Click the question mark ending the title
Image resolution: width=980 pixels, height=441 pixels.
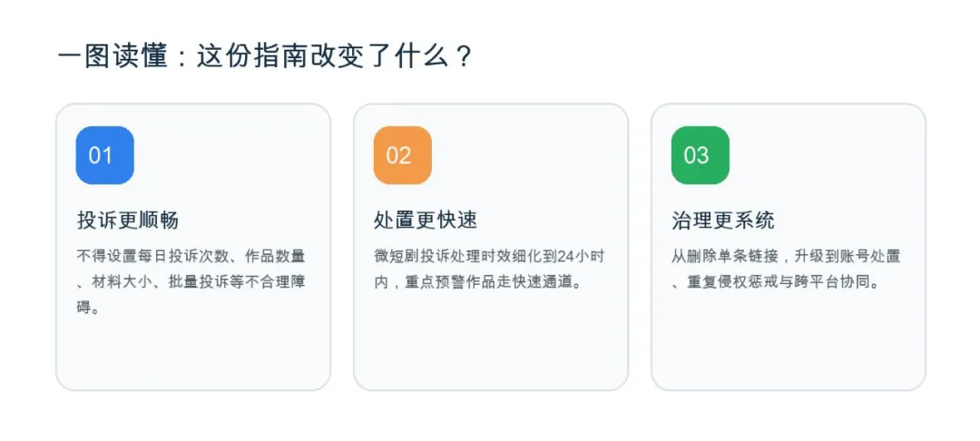click(462, 57)
